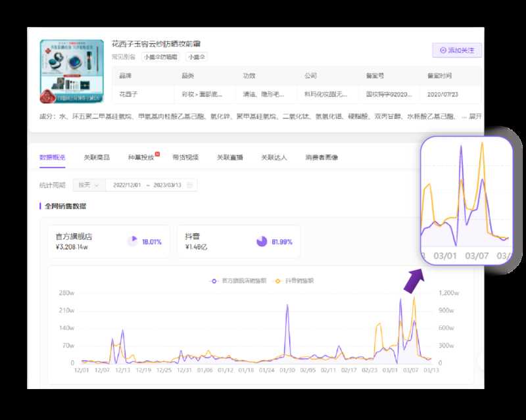Viewport: 526px width, 420px height.
Task: Open the 按天 period dropdown
Action: [89, 185]
